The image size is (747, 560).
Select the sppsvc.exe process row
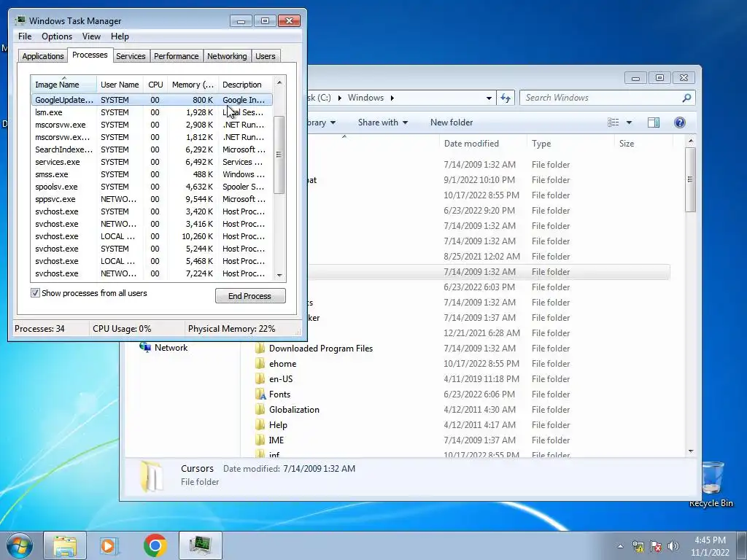tap(152, 199)
